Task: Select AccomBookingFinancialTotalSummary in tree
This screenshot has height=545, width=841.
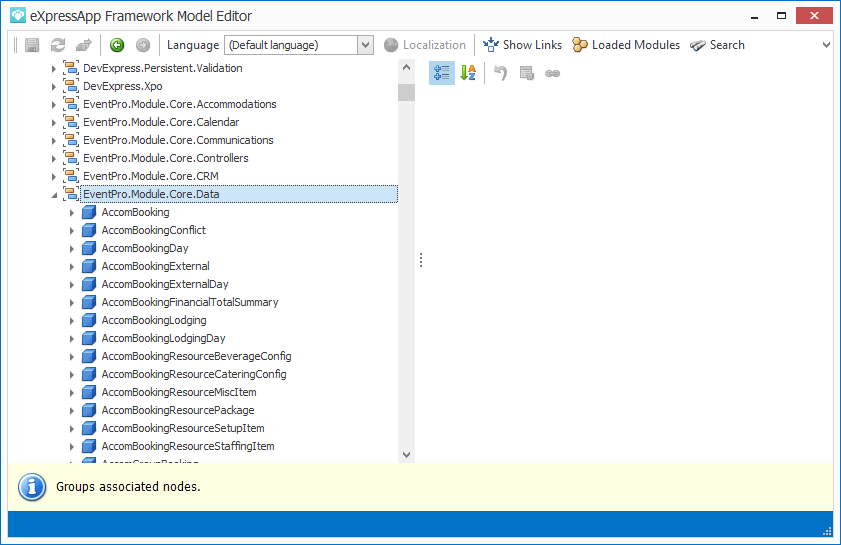Action: (190, 302)
